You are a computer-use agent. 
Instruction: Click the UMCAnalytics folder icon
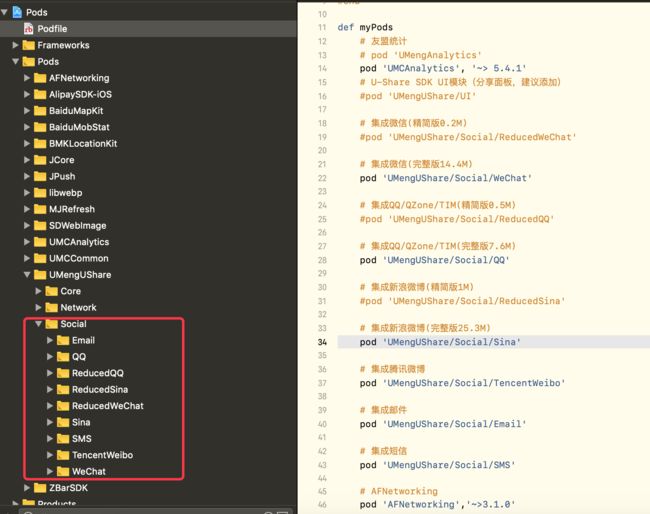click(40, 242)
